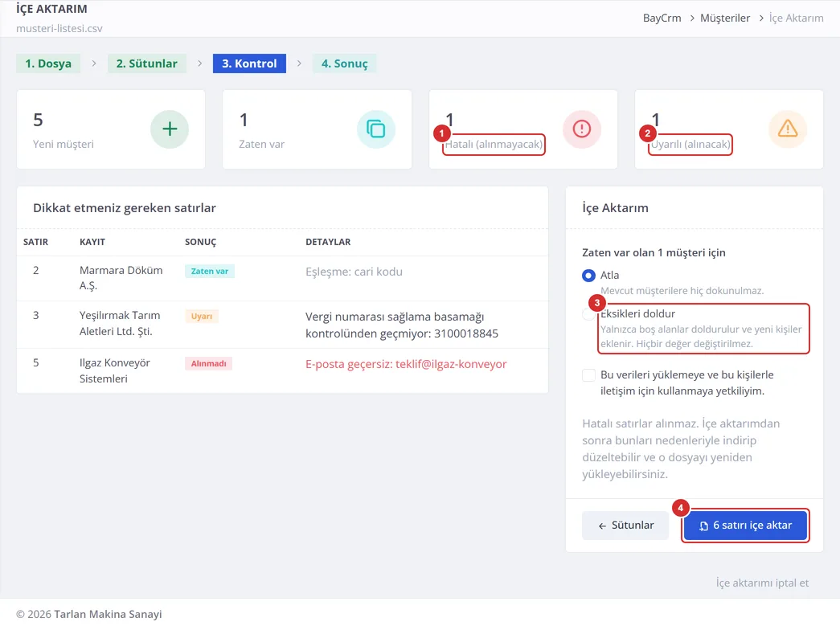Click the invalid e-mail error detail text
Screen dimensions: 840x630
[406, 364]
